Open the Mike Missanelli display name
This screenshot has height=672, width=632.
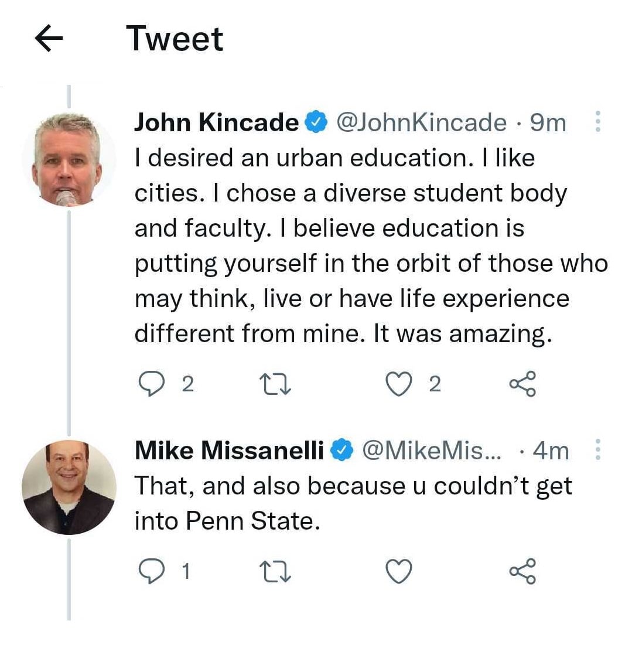coord(229,451)
